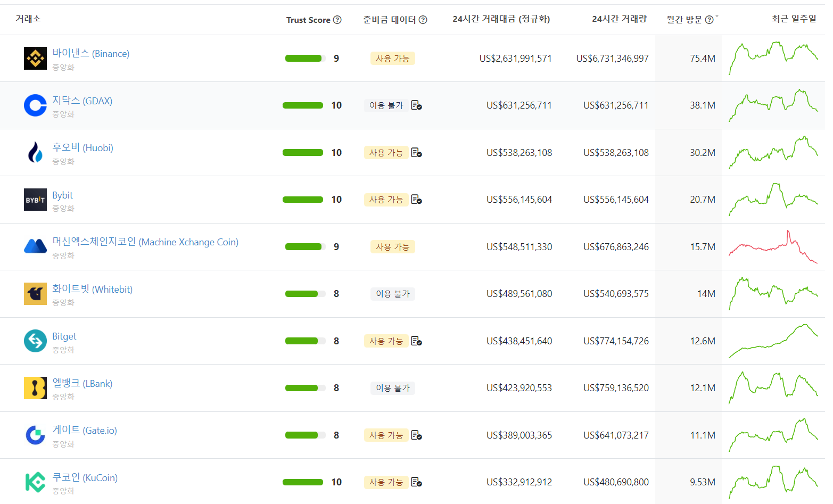Click the KuCoin logo icon
Image resolution: width=833 pixels, height=504 pixels.
(x=35, y=482)
